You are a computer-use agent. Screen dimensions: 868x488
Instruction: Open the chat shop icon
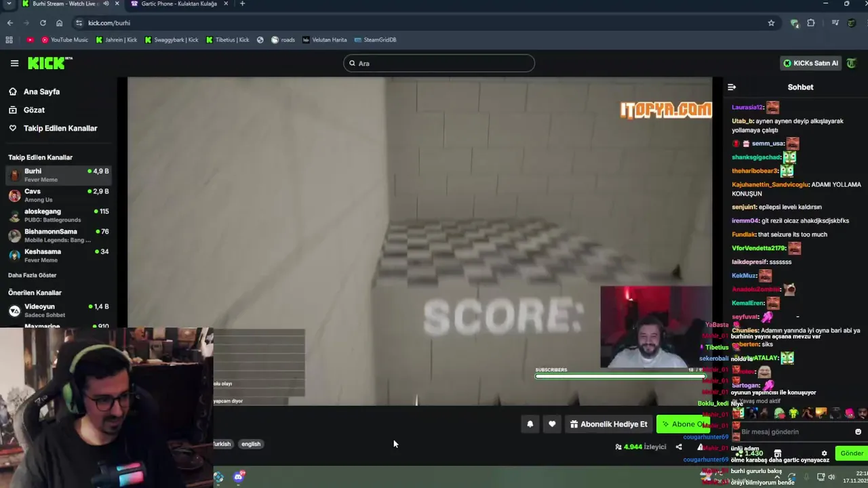pyautogui.click(x=778, y=453)
